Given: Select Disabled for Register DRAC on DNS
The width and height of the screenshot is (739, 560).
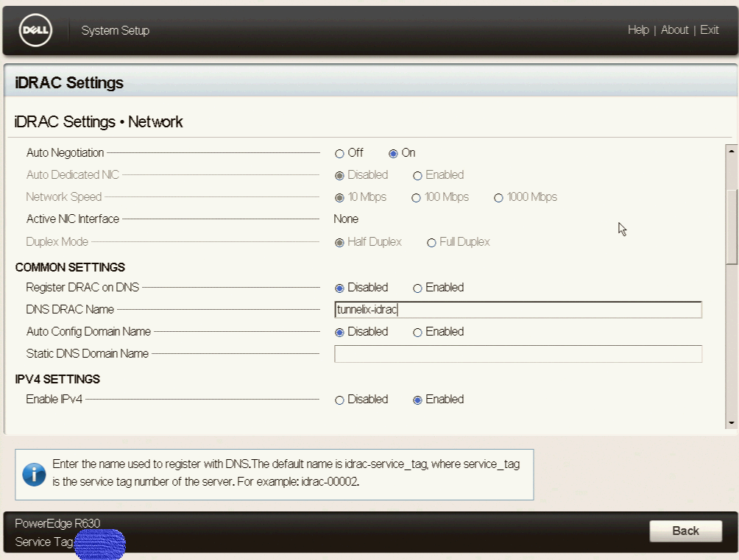Looking at the screenshot, I should [339, 288].
